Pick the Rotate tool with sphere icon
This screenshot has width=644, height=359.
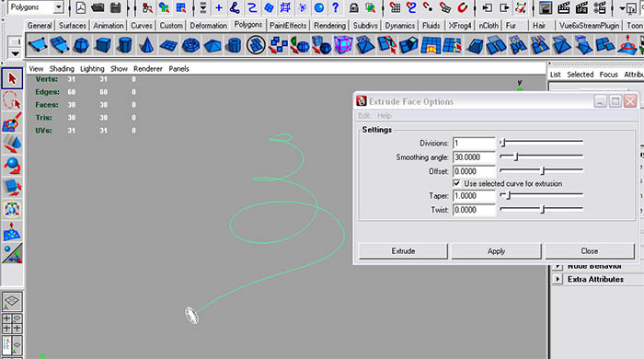12,166
